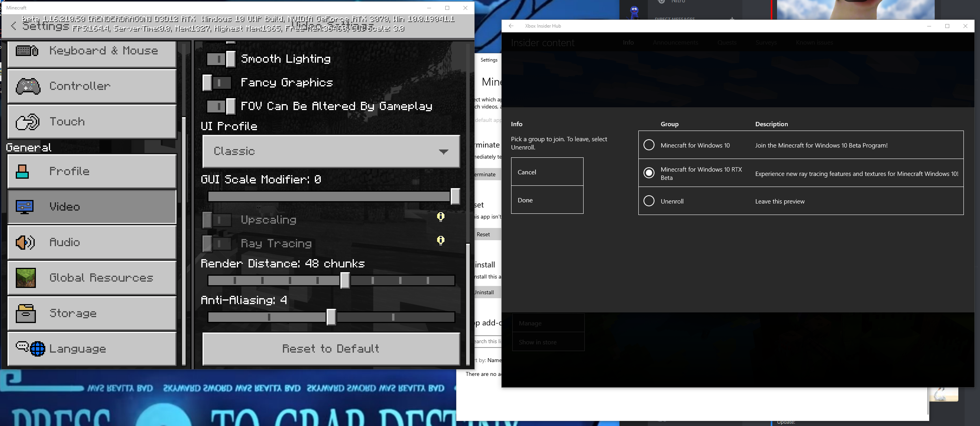Toggle FOV Can Be Altered By Gameplay
Image resolution: width=980 pixels, height=426 pixels.
pyautogui.click(x=221, y=106)
